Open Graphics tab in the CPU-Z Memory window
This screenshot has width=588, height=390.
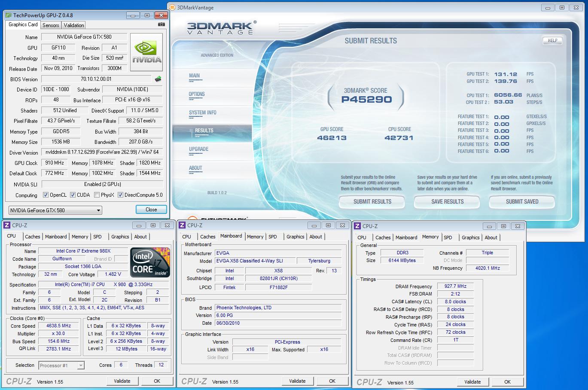[470, 238]
